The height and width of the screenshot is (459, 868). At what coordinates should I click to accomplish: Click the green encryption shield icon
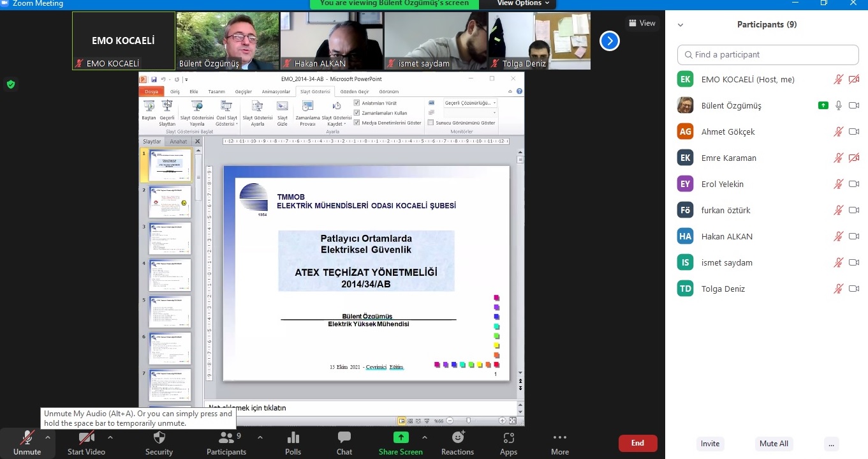pos(10,84)
